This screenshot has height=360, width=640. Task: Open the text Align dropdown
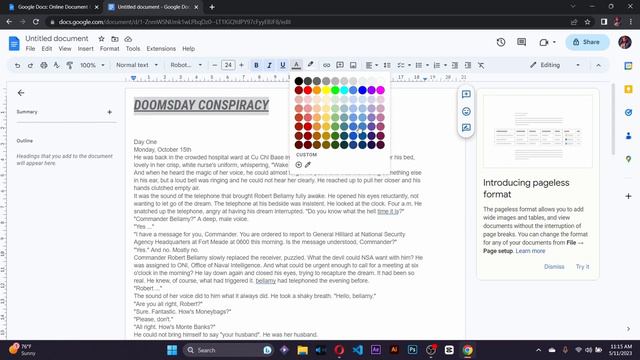371,65
